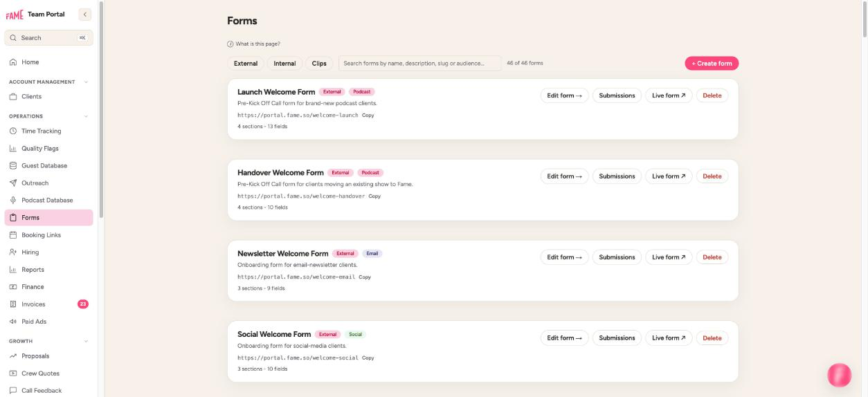Viewport: 868px width, 397px height.
Task: Click the info icon beside What is this page
Action: (x=230, y=44)
